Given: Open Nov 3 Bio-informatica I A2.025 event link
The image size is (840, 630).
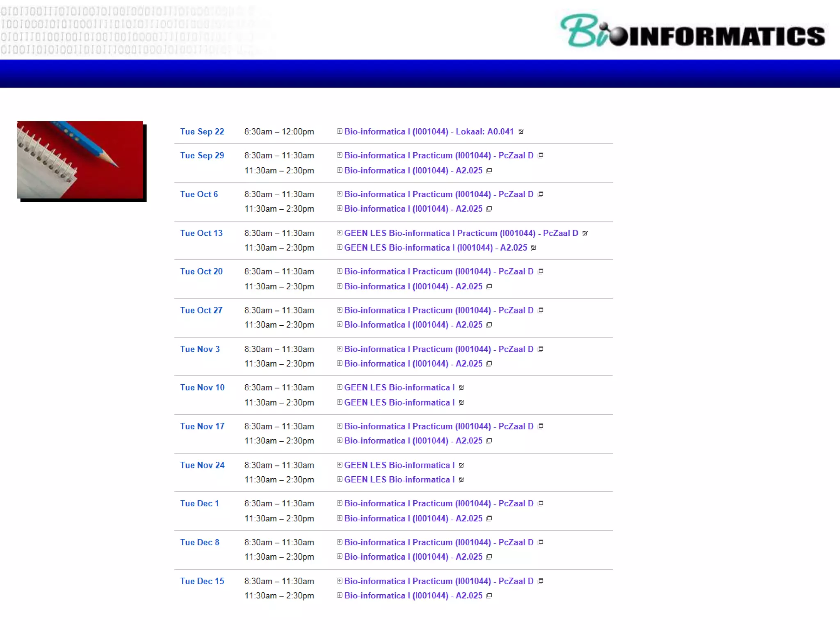Looking at the screenshot, I should point(413,364).
